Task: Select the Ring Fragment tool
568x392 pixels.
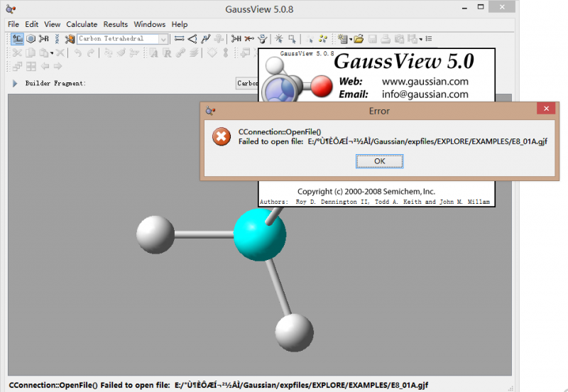Action: tap(31, 38)
